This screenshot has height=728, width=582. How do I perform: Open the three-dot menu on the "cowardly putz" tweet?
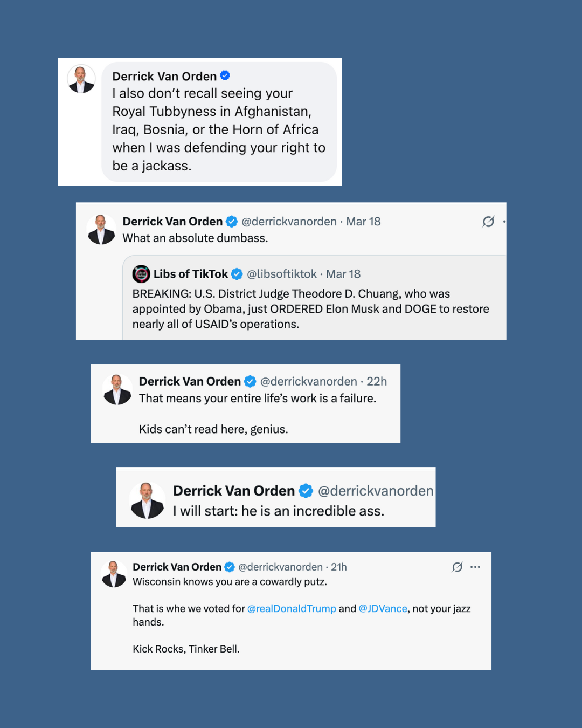click(x=475, y=567)
